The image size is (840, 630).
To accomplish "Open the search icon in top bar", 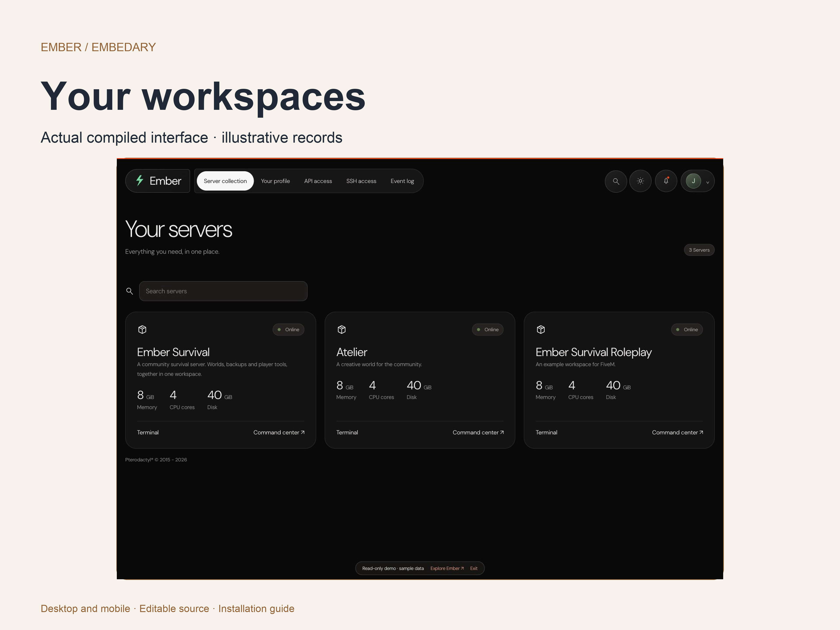I will (616, 181).
